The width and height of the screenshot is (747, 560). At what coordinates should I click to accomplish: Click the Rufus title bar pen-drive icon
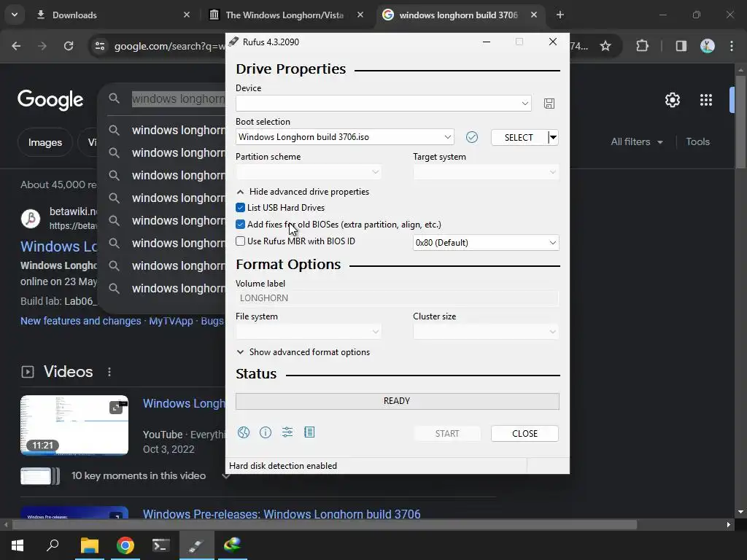(233, 42)
